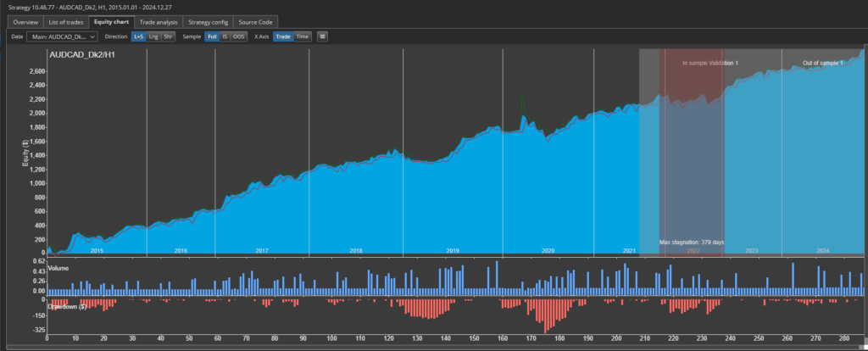Click the strategy title text at top
Viewport: 868px width, 351px height.
tap(90, 8)
